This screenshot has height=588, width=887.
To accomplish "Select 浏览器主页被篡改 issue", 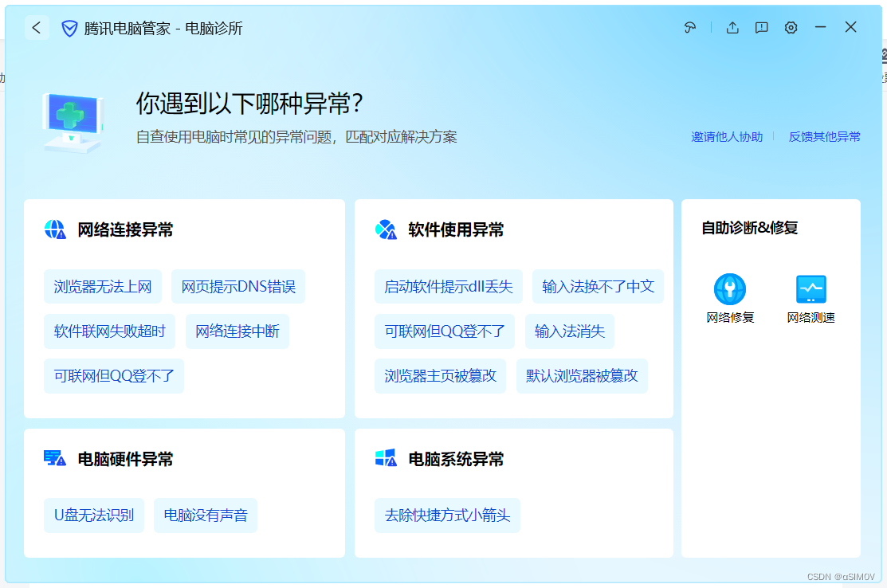I will coord(440,376).
